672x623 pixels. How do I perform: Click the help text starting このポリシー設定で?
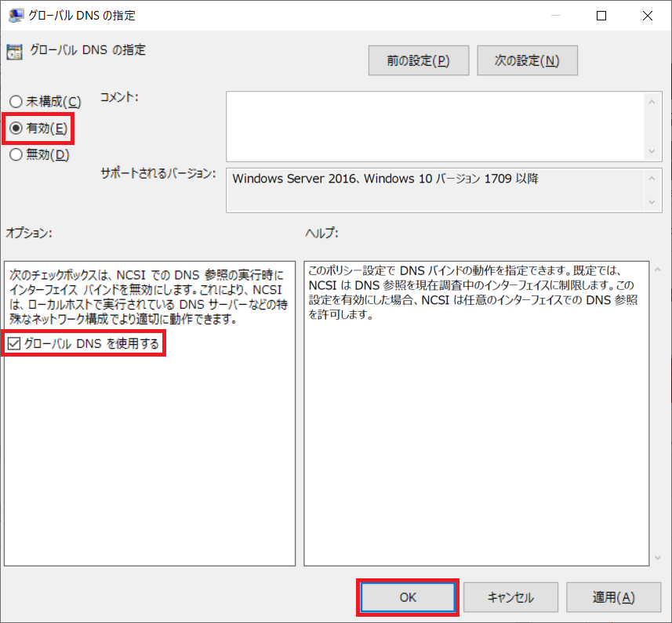[473, 292]
